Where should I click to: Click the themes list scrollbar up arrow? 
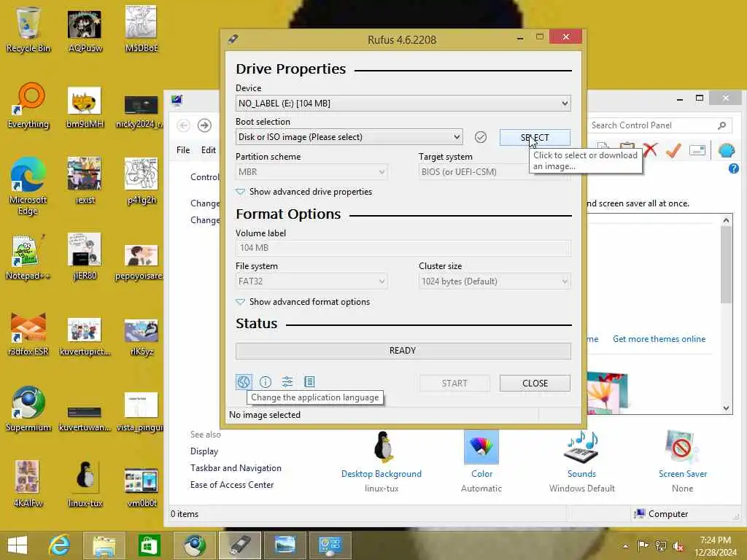726,220
